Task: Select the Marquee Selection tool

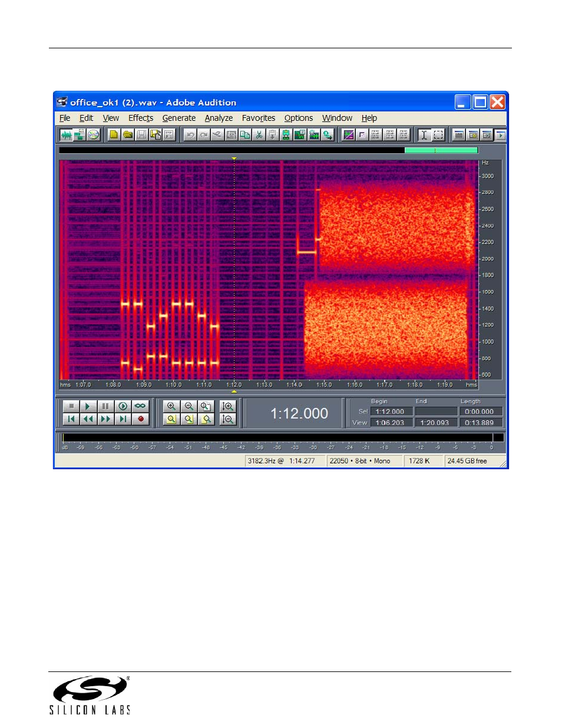Action: pyautogui.click(x=438, y=134)
